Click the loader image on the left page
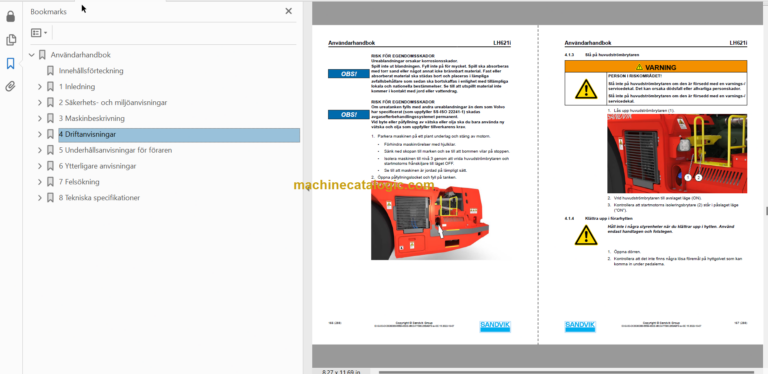 pos(440,221)
